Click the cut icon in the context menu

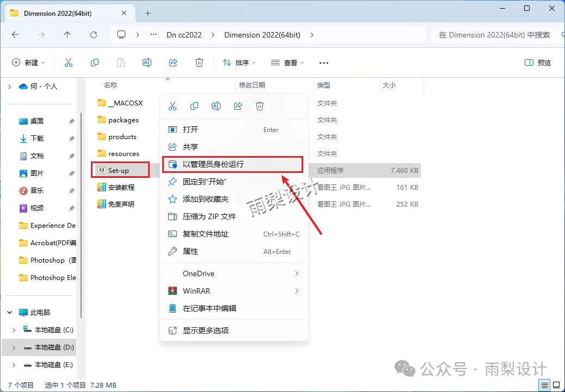[173, 106]
